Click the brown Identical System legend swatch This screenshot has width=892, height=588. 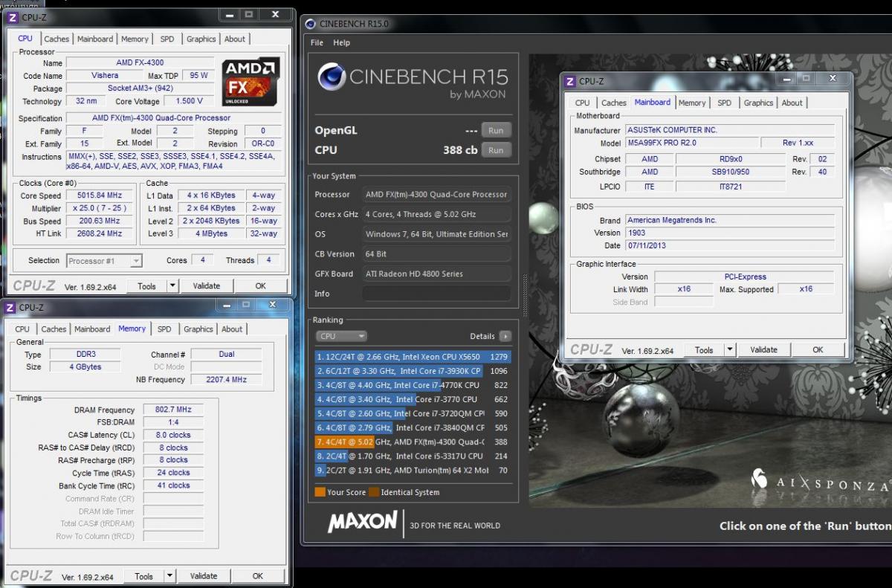point(374,492)
